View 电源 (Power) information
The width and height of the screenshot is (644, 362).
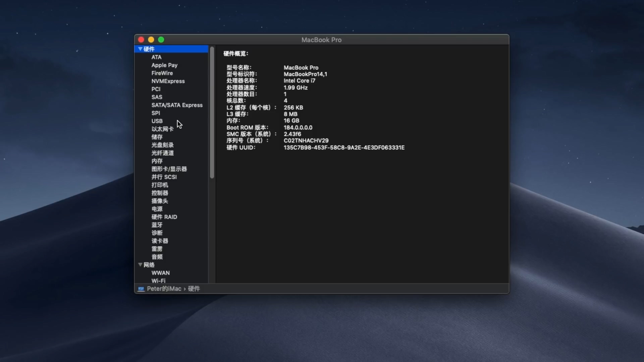click(x=157, y=209)
